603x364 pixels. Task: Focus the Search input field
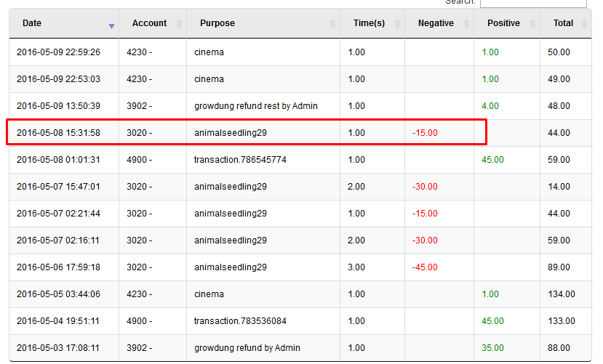533,3
